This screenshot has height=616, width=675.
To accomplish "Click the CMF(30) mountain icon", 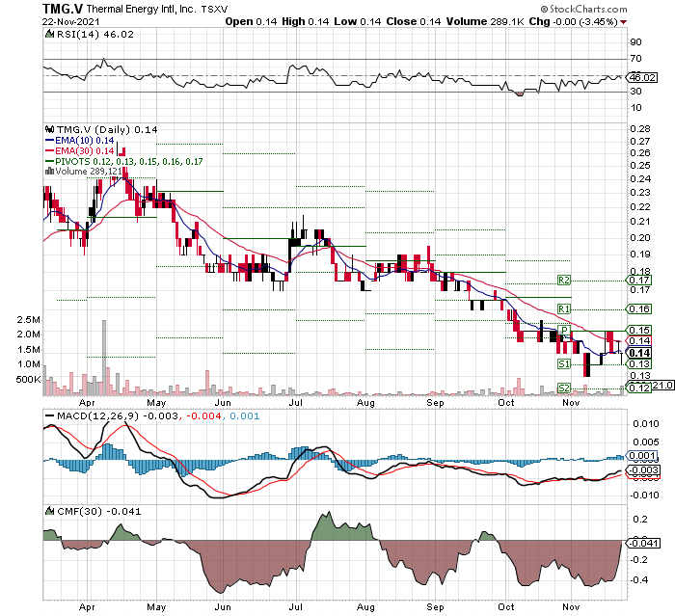I will 49,511.
